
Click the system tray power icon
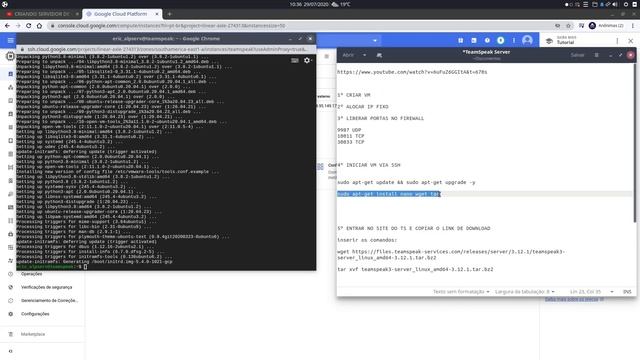(634, 4)
